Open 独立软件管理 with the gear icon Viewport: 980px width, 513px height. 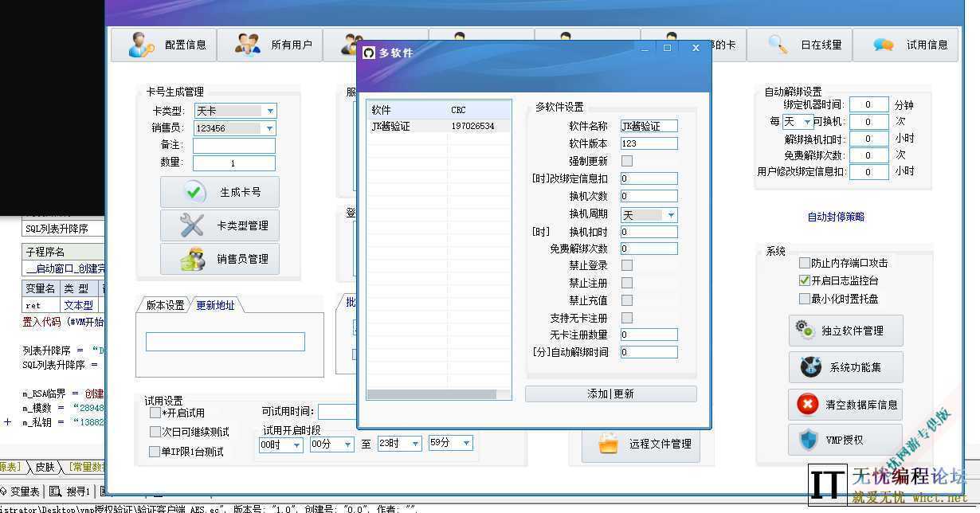[x=845, y=331]
